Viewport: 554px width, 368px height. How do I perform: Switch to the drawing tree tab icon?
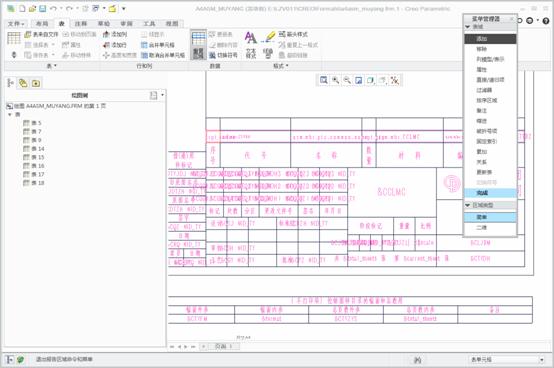pyautogui.click(x=11, y=83)
